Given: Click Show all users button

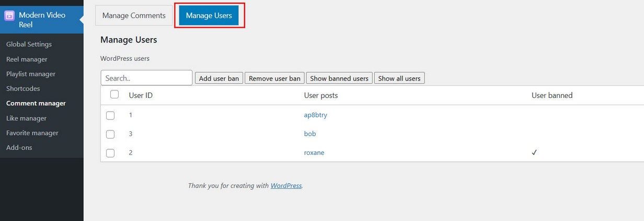Looking at the screenshot, I should (399, 79).
